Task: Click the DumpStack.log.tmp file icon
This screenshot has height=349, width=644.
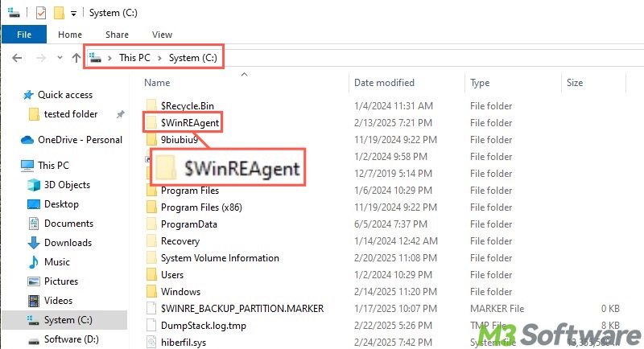Action: [x=151, y=325]
